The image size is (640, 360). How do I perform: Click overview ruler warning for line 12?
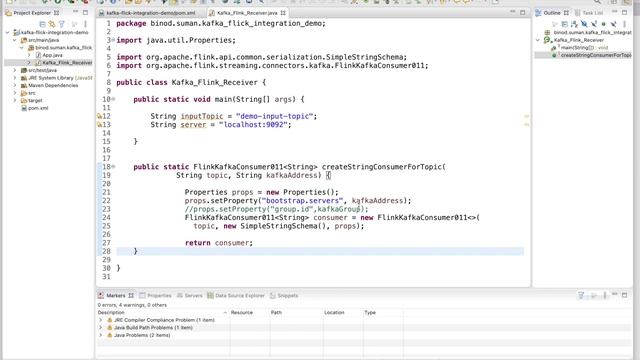coord(527,116)
